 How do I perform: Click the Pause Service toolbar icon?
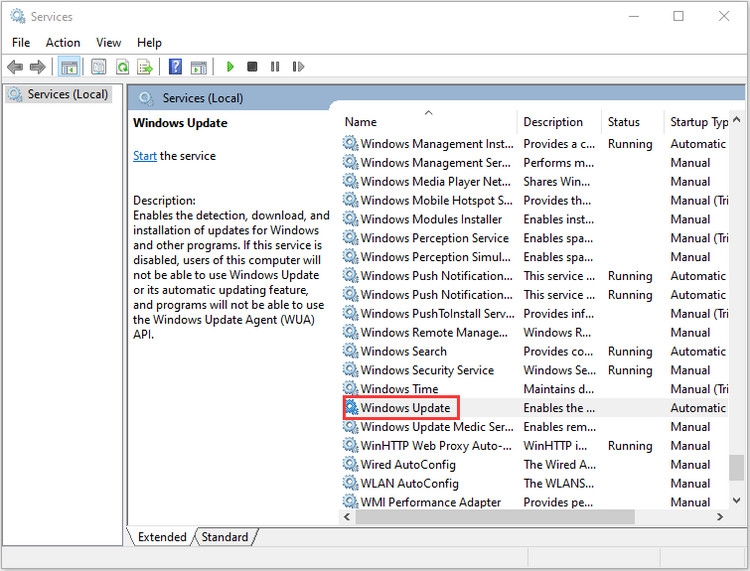point(275,67)
